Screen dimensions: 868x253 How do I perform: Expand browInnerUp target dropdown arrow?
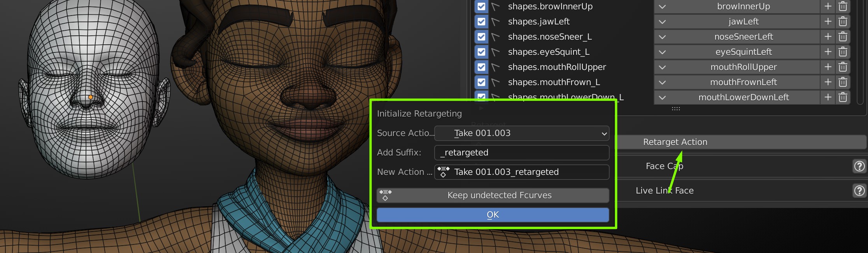click(662, 6)
